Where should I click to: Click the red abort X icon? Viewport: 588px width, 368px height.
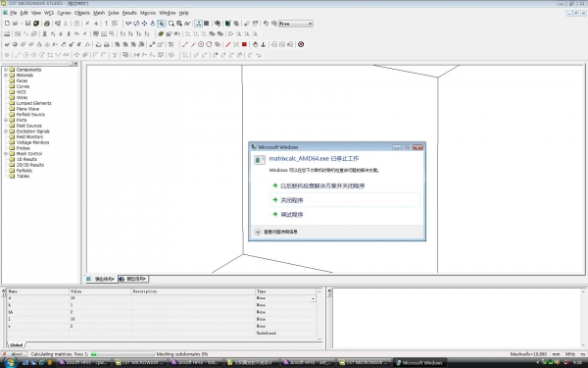[5, 354]
